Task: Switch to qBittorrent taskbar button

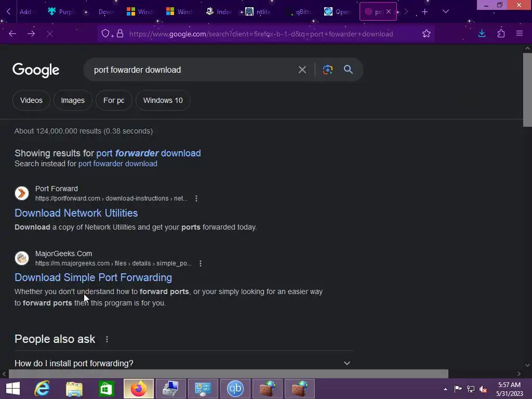Action: 235,389
